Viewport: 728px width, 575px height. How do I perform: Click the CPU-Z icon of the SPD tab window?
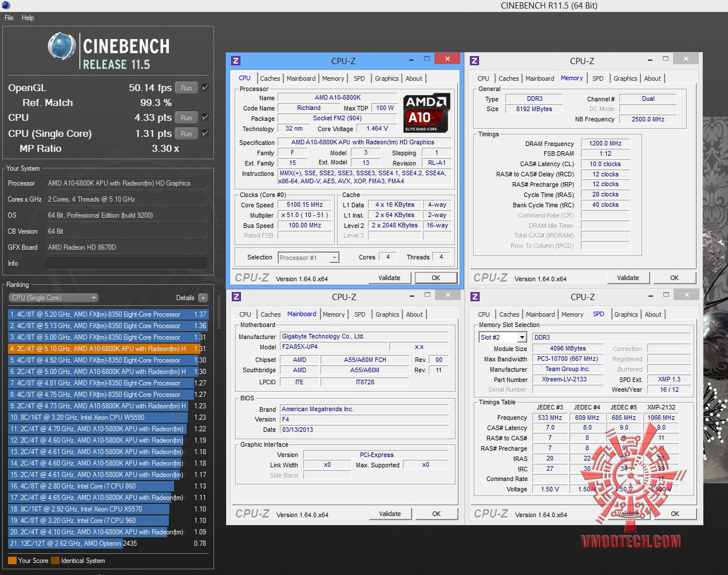(x=475, y=297)
